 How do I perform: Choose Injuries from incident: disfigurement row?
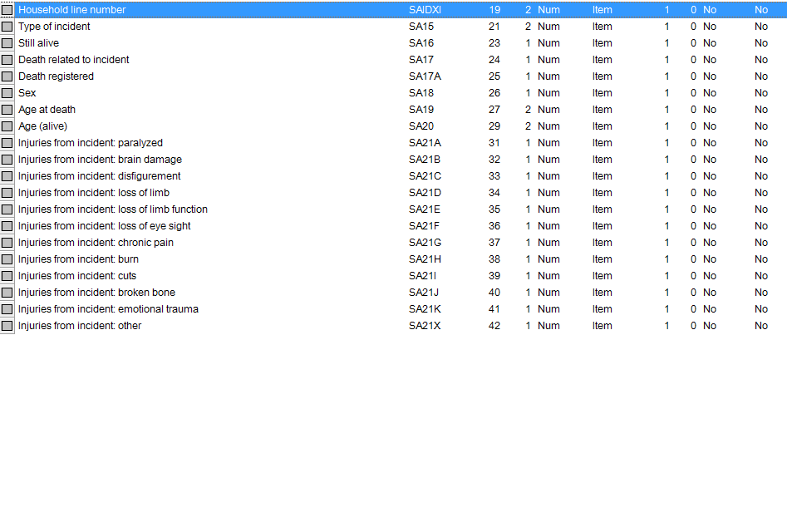pos(99,176)
